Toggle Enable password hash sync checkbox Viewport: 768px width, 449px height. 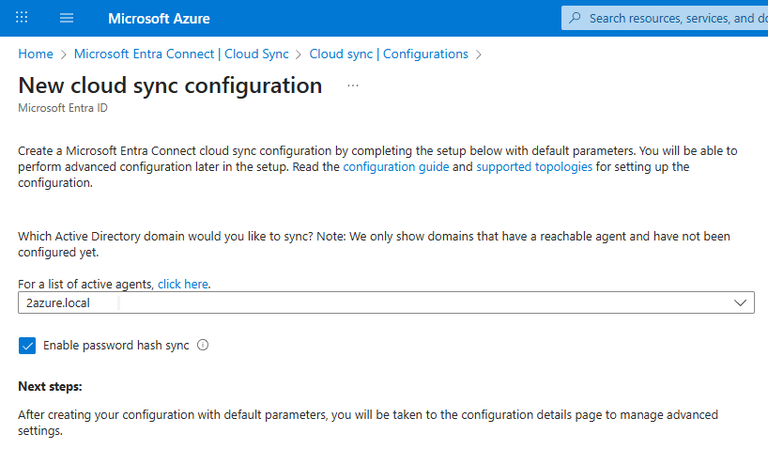coord(27,345)
